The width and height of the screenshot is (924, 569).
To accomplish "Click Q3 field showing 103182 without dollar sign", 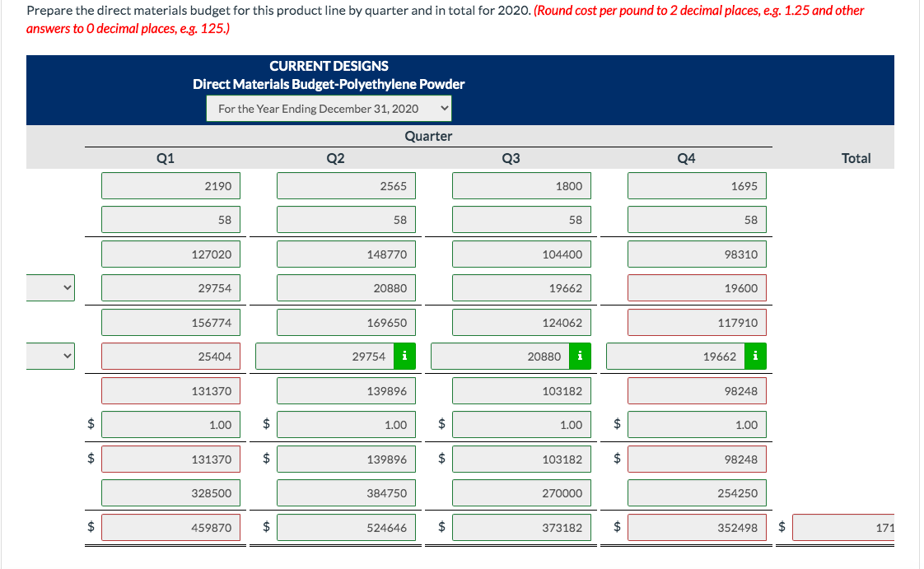I will pyautogui.click(x=521, y=391).
